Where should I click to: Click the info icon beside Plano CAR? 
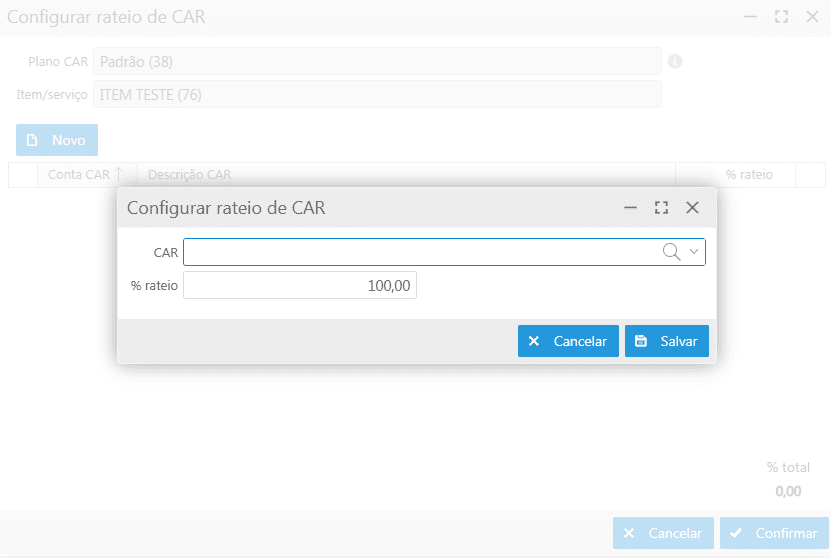click(x=675, y=62)
